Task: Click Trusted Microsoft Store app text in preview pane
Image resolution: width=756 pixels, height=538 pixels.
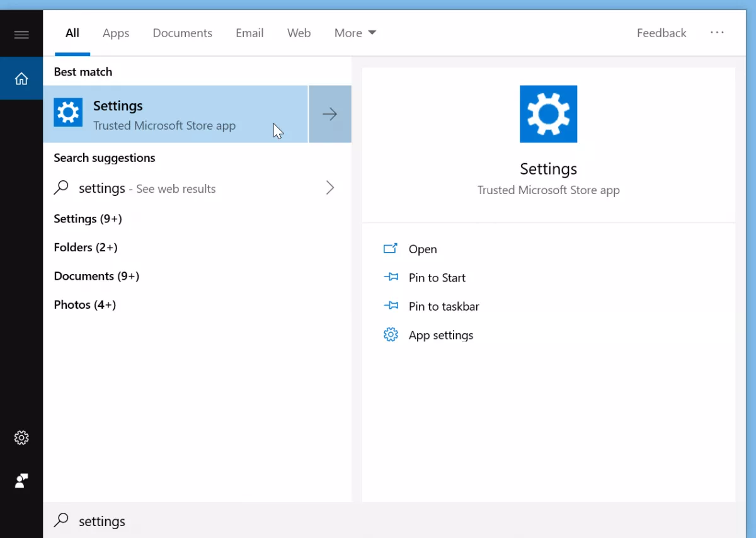Action: click(548, 190)
